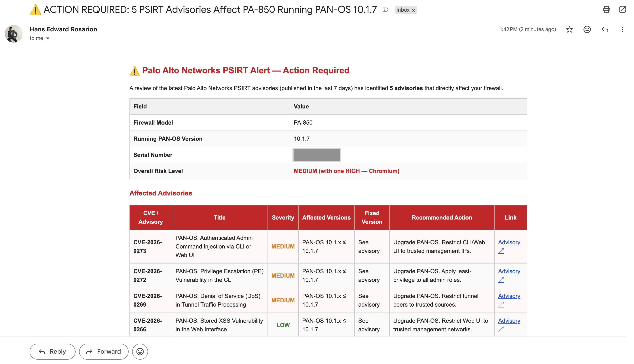Click the Forward button at the bottom
Screen dimensions: 634x364
[104, 351]
